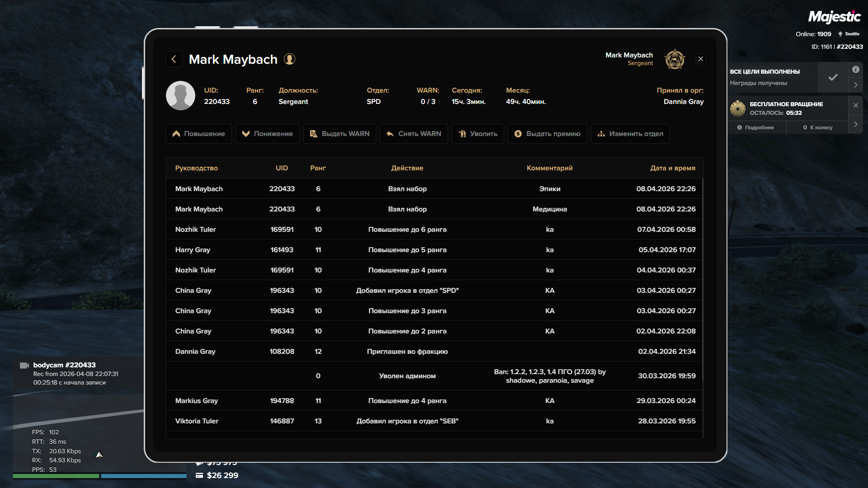
Task: Click the back arrow next to Mark Maybach
Action: point(174,59)
